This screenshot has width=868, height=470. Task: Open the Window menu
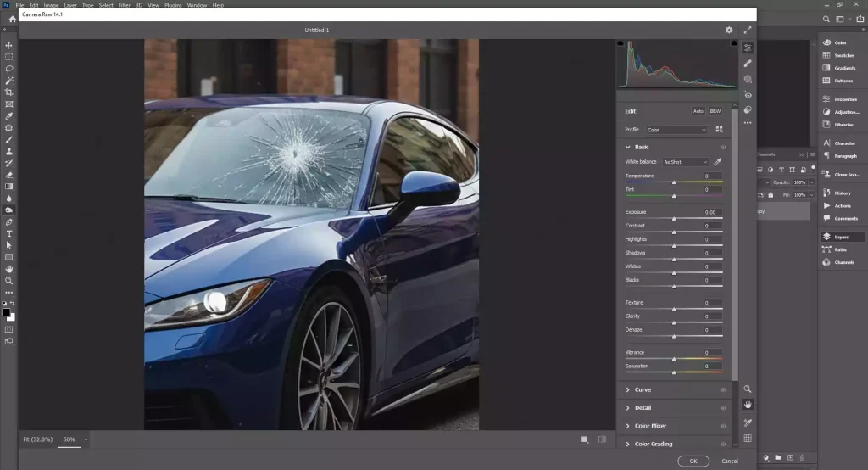[197, 5]
